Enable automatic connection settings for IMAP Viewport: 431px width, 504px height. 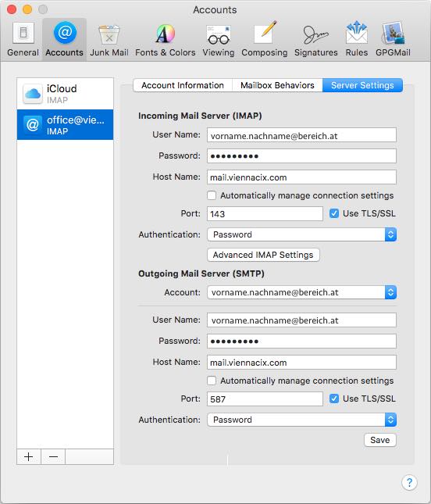212,195
